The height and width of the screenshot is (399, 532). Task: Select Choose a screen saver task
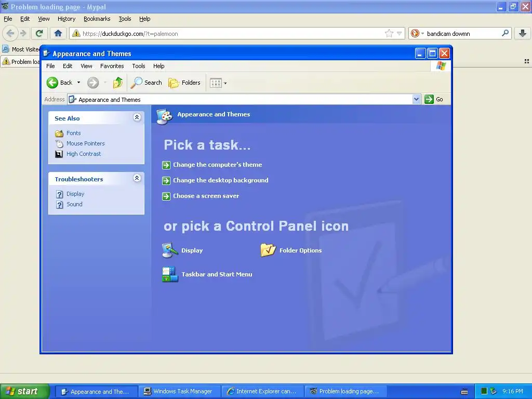click(206, 196)
